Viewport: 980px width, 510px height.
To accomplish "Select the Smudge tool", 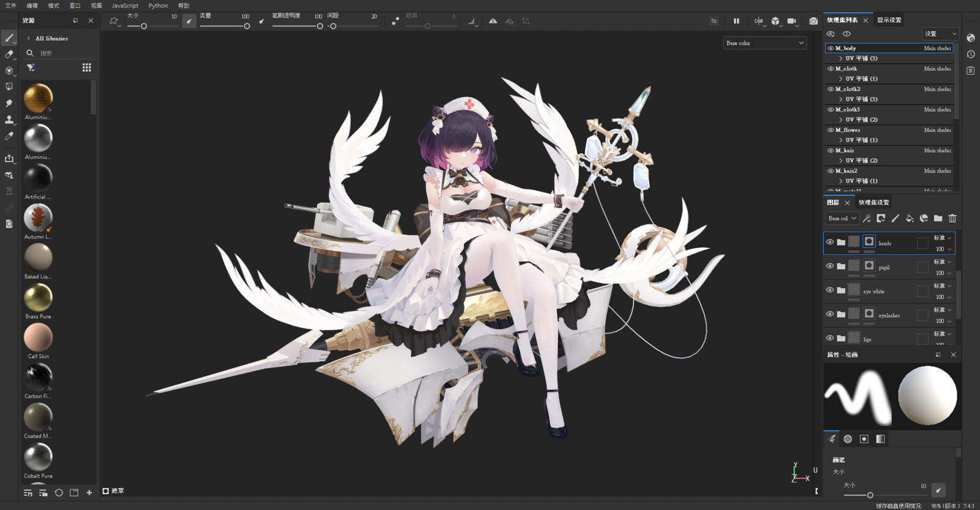I will pyautogui.click(x=9, y=103).
